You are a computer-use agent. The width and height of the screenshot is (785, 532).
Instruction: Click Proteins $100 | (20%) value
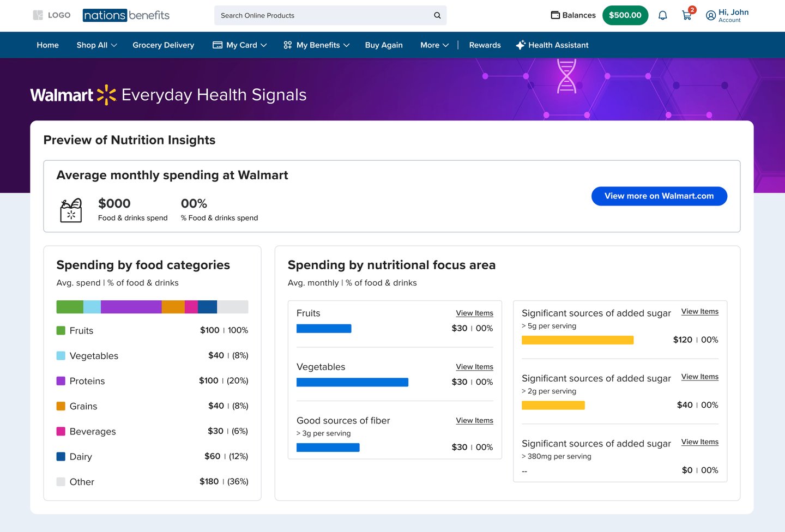(224, 380)
